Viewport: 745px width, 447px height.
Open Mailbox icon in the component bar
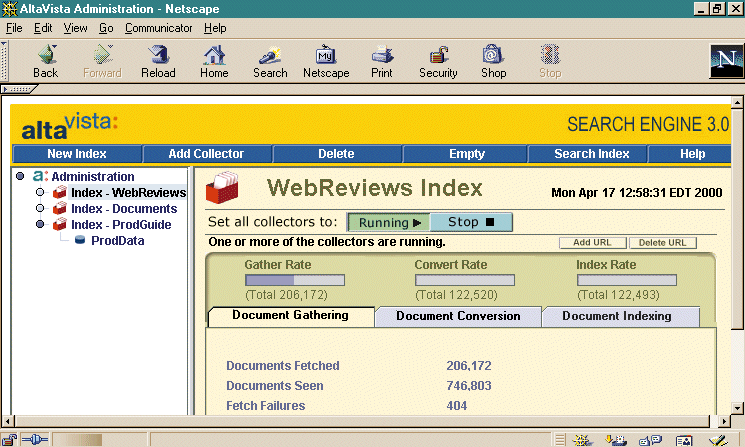coord(616,440)
